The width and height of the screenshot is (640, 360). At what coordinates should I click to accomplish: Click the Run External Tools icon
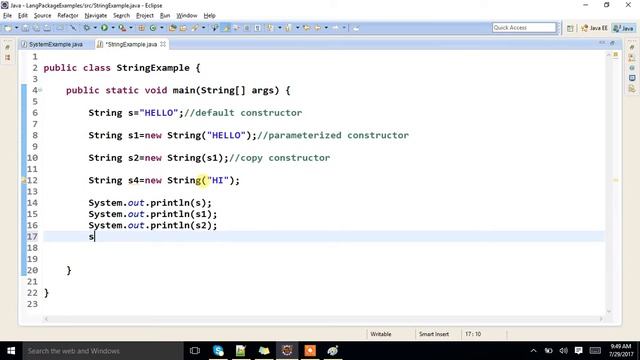point(122,28)
